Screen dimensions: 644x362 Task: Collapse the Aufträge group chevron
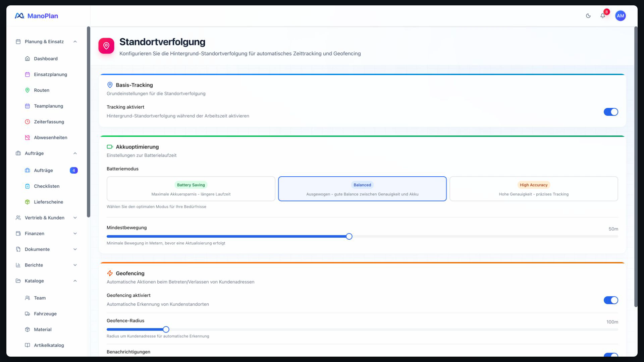pos(75,153)
